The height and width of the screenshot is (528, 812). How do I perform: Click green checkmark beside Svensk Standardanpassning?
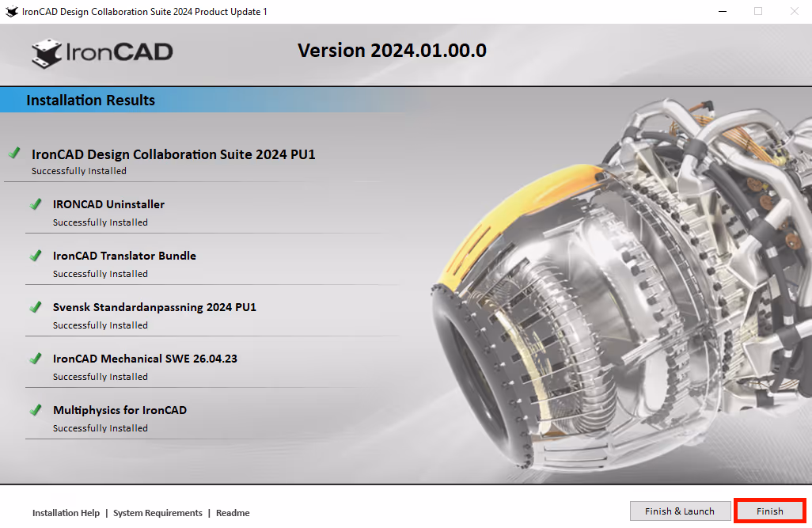click(36, 307)
